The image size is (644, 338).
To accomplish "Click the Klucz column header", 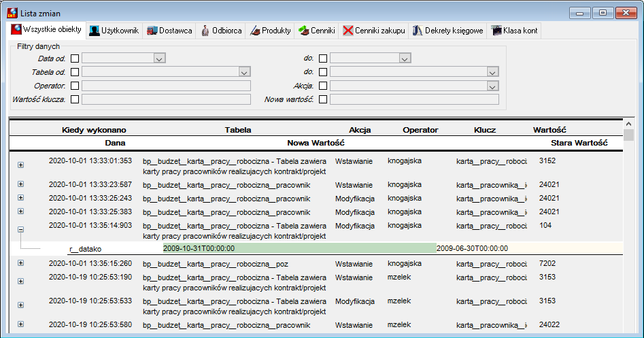I will [485, 130].
